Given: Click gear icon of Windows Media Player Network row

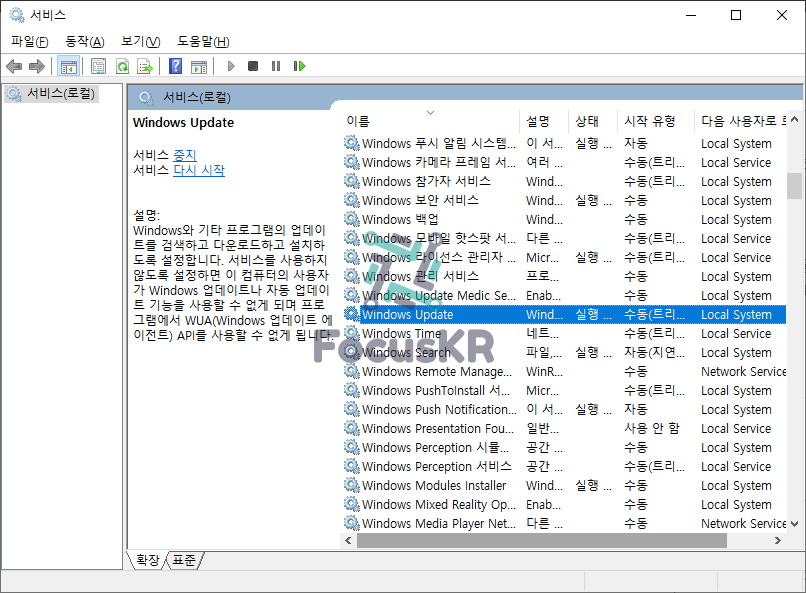Looking at the screenshot, I should point(352,523).
